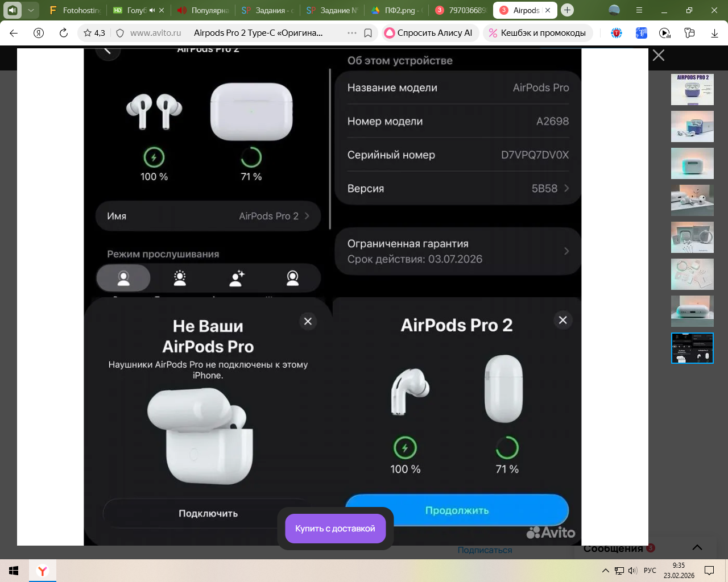Expand the tab list chevron
Screen dimensions: 728x582
point(31,10)
